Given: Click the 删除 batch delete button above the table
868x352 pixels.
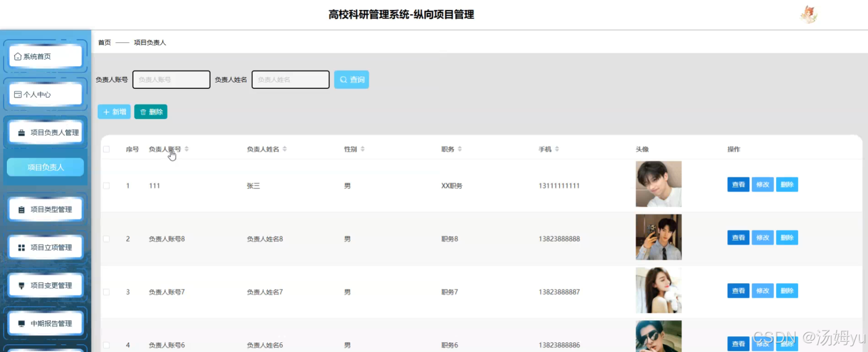Looking at the screenshot, I should pos(151,112).
